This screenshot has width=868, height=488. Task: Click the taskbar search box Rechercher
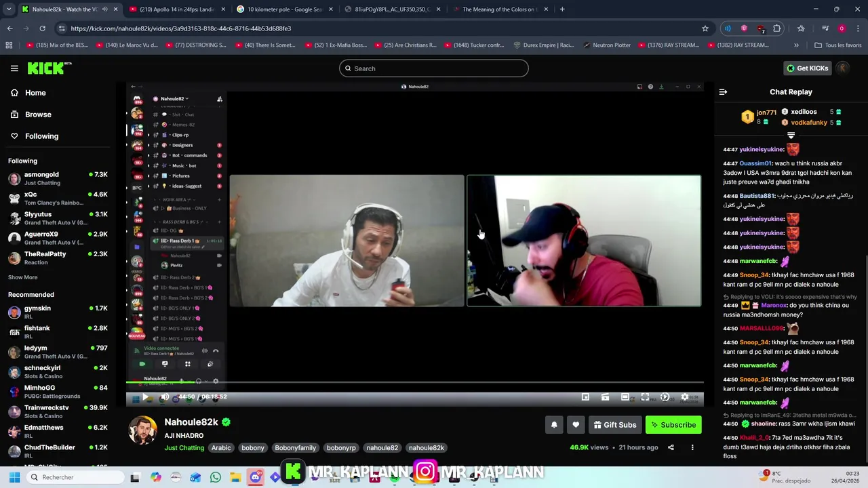74,477
